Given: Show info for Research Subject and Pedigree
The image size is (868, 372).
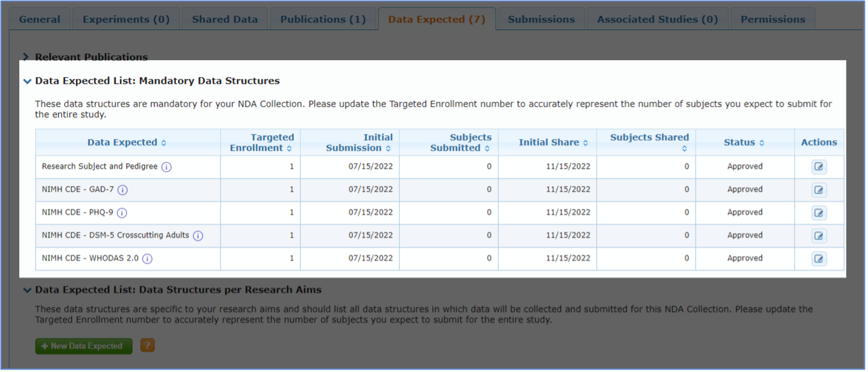Looking at the screenshot, I should coord(167,167).
